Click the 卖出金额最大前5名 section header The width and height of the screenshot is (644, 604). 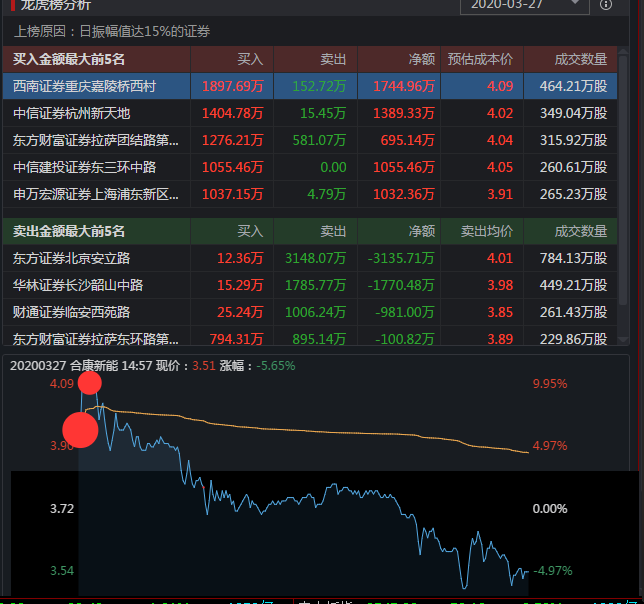click(69, 231)
